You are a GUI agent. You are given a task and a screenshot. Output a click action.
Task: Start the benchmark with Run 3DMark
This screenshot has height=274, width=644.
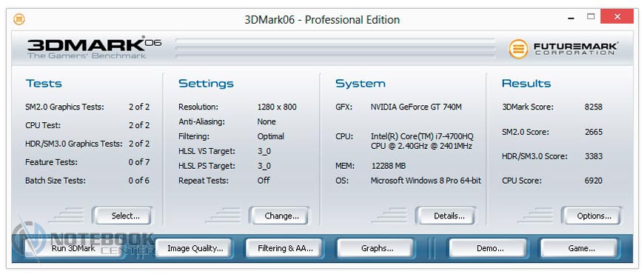73,248
